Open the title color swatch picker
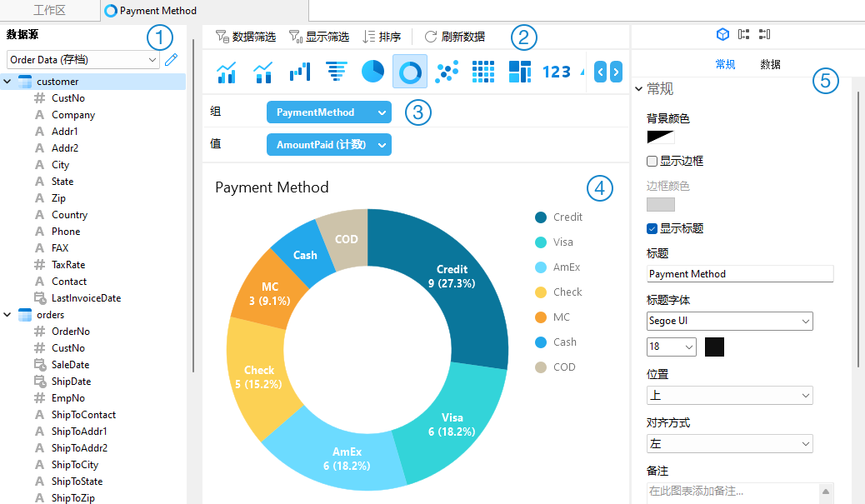The image size is (865, 504). coord(712,347)
